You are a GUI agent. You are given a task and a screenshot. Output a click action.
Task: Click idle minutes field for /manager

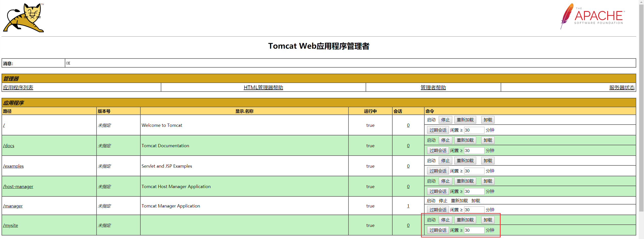point(474,210)
